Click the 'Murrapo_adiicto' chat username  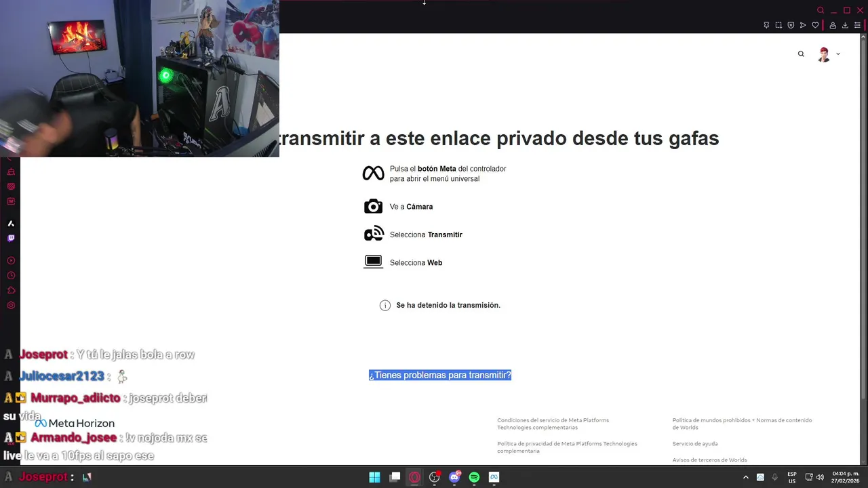(x=75, y=398)
